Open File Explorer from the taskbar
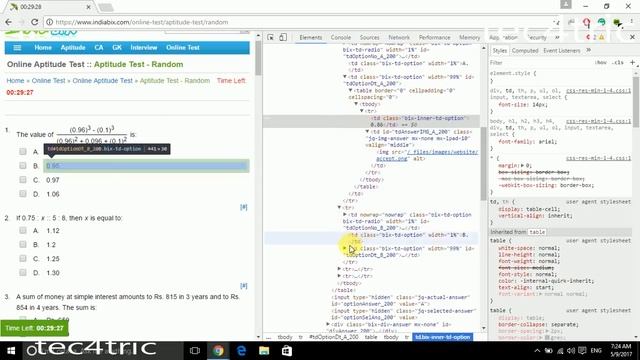Viewport: 640px width, 360px height. click(264, 351)
